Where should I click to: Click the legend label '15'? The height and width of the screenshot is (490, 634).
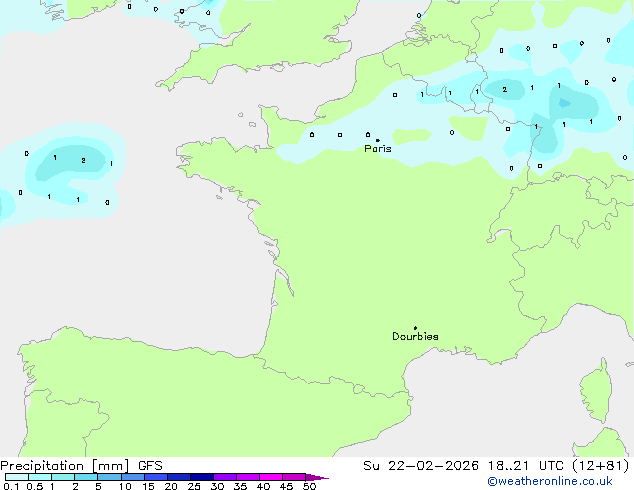148,486
